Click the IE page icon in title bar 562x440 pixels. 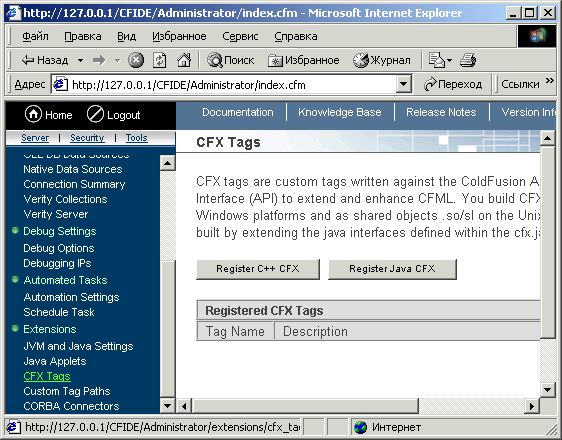coord(13,13)
